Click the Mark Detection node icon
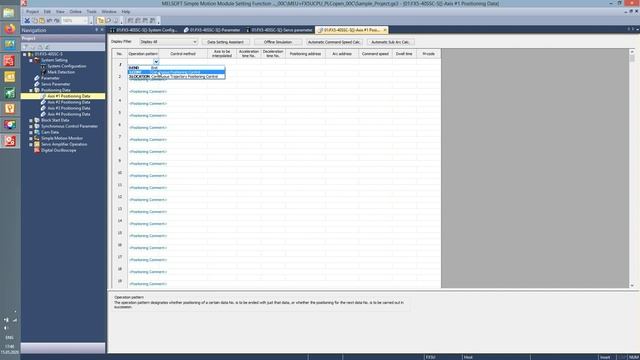 click(43, 72)
